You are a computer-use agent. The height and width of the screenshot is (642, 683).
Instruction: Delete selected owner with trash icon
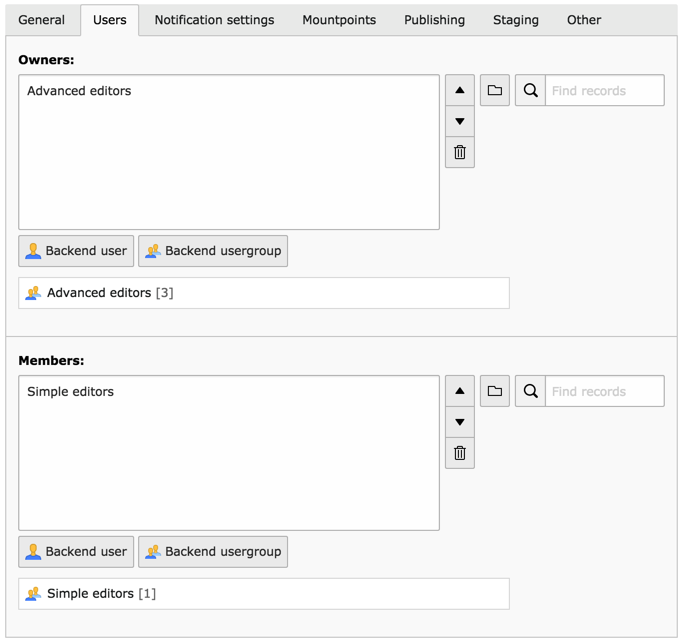(x=460, y=153)
